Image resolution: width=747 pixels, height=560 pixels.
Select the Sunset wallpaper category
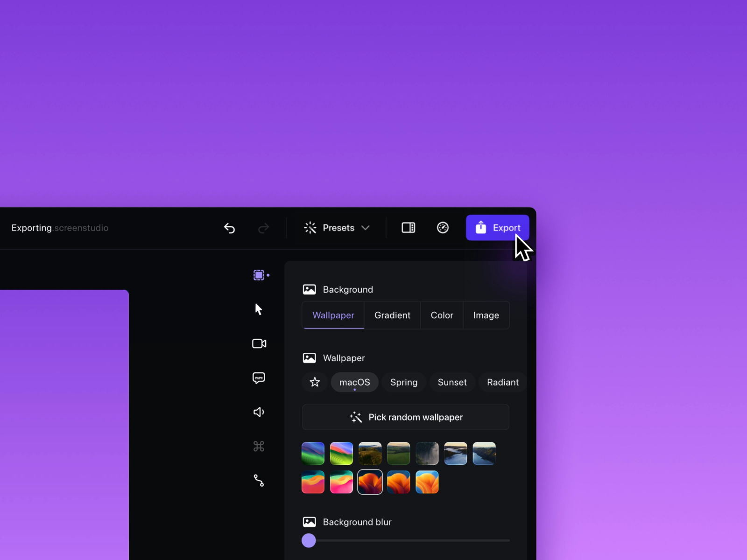[452, 382]
